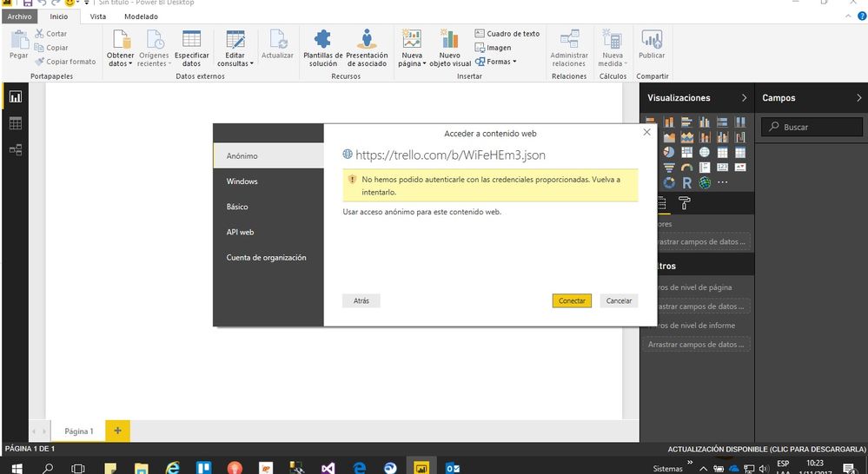This screenshot has height=474, width=868.
Task: Open more visuals via ellipsis icon
Action: coord(722,182)
